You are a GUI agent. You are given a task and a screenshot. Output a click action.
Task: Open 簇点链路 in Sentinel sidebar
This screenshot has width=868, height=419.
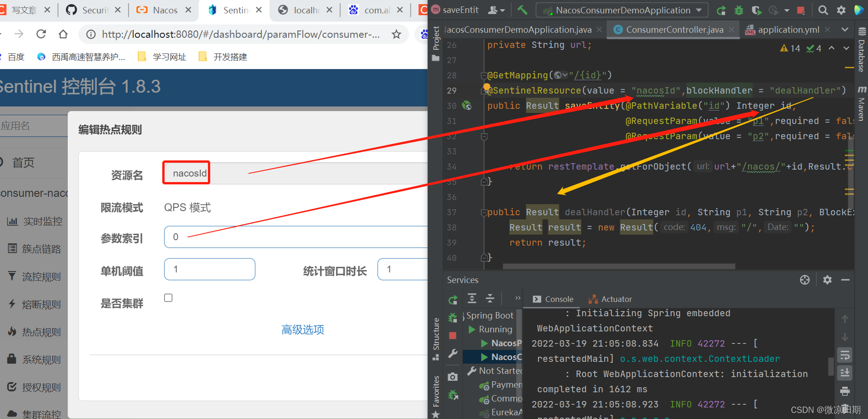tap(35, 249)
